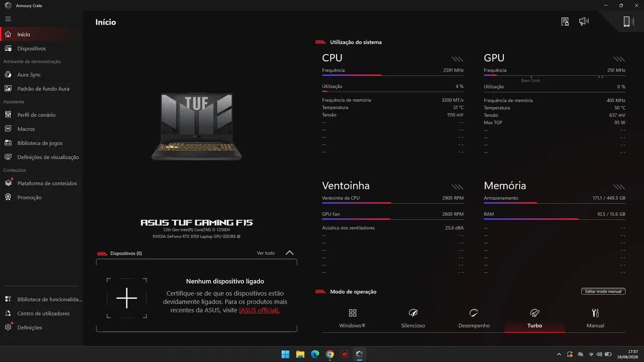Viewport: 644px width, 362px height.
Task: Collapse the Dispositivos (0) panel chevron
Action: (289, 253)
